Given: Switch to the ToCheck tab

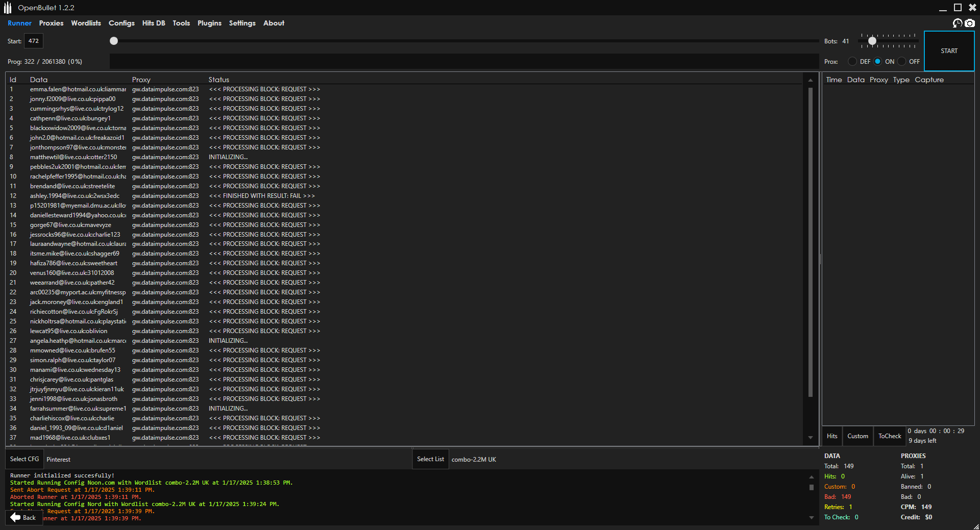Looking at the screenshot, I should pyautogui.click(x=890, y=436).
